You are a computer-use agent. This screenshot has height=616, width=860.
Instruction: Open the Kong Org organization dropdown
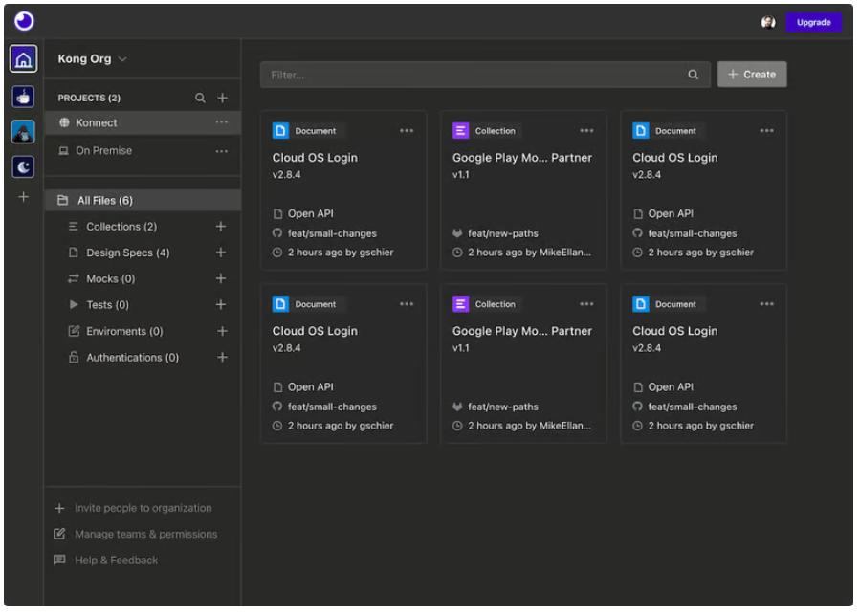tap(92, 59)
